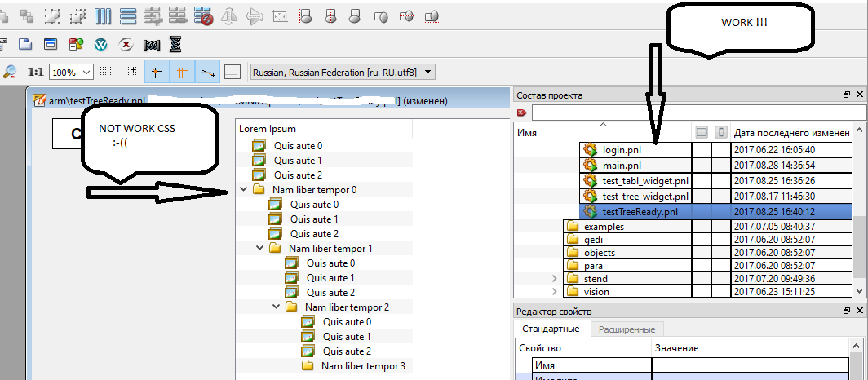868x380 pixels.
Task: Click the project panel filter text field
Action: pos(693,113)
